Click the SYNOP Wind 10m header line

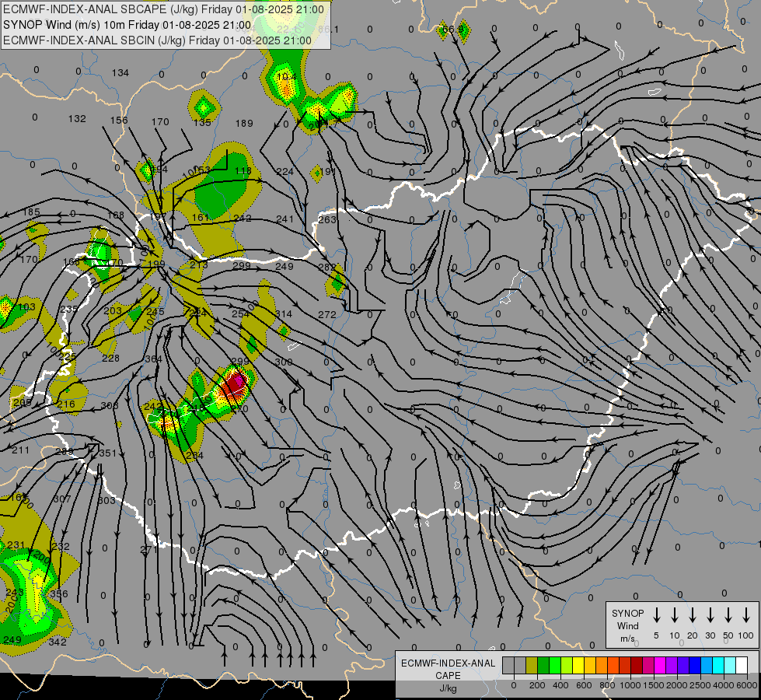[127, 25]
